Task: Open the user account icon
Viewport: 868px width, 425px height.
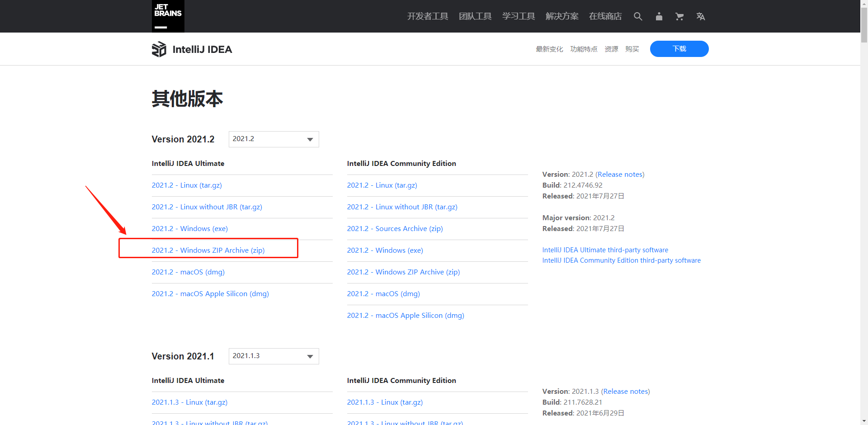Action: point(659,16)
